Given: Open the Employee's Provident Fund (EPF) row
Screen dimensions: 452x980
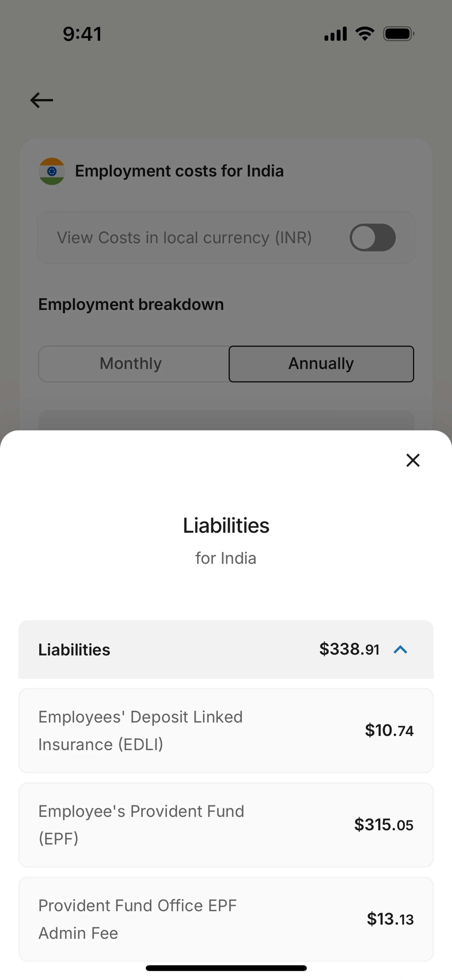Looking at the screenshot, I should (226, 825).
